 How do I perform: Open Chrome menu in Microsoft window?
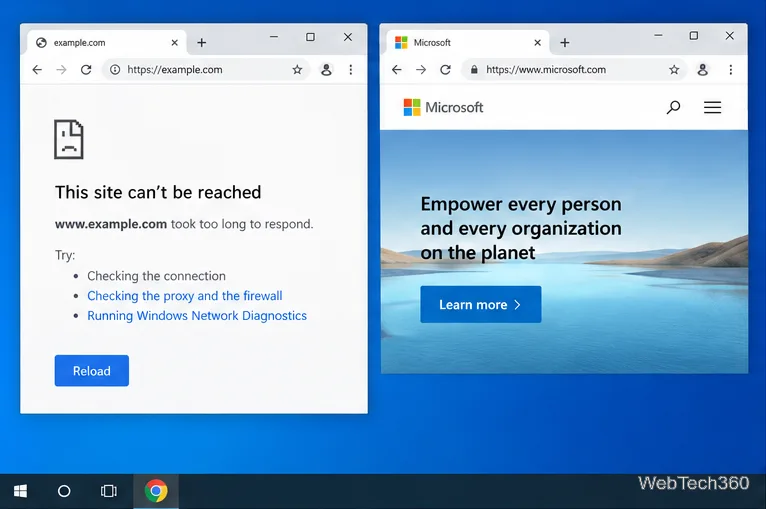[x=731, y=70]
